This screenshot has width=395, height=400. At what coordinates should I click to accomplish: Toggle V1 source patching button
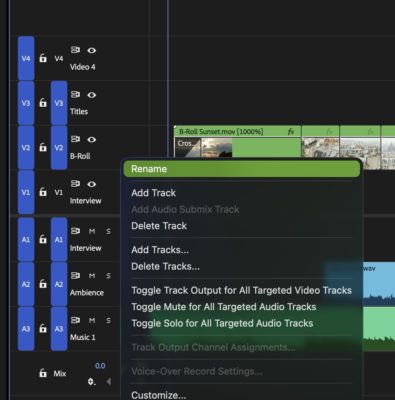[x=26, y=192]
